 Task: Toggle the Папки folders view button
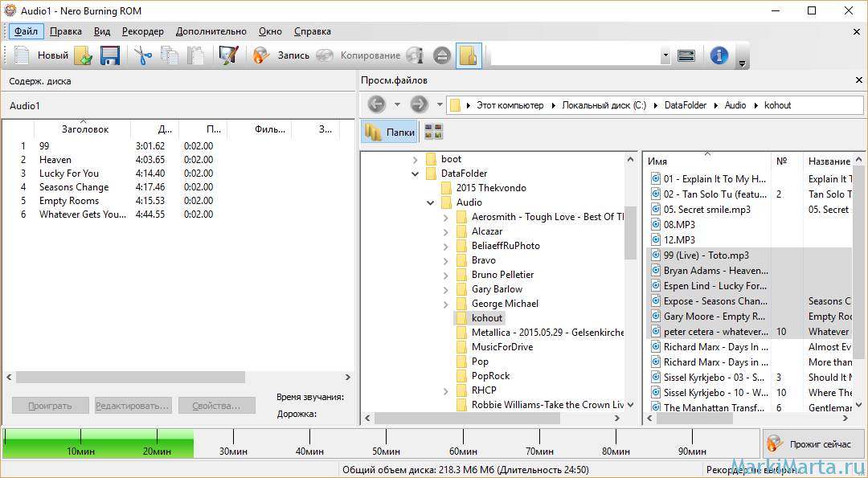tap(390, 133)
